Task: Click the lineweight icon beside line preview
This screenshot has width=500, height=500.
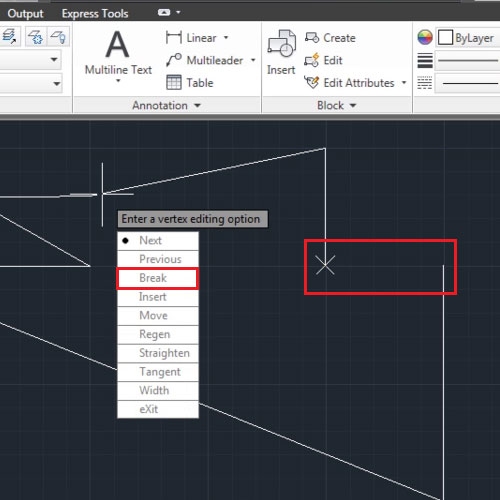Action: point(425,60)
